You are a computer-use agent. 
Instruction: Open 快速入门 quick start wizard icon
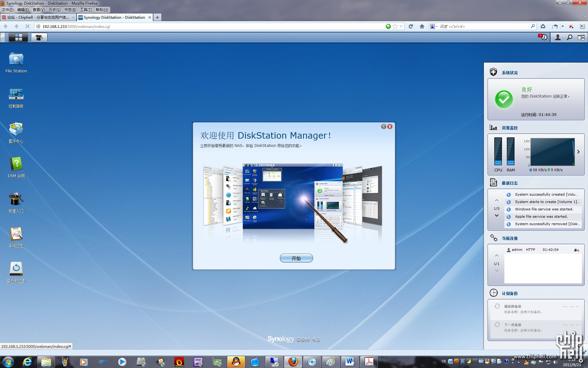pyautogui.click(x=16, y=203)
